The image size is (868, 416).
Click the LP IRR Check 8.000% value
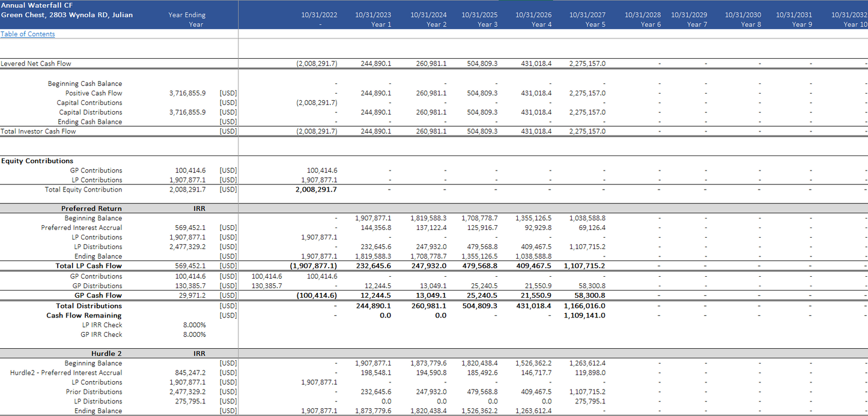[194, 325]
